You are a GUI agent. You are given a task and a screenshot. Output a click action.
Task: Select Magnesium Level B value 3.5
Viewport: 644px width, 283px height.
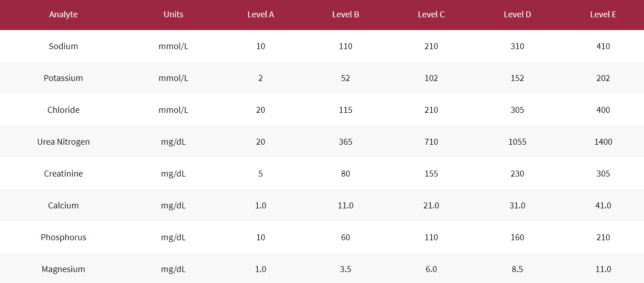coord(345,269)
